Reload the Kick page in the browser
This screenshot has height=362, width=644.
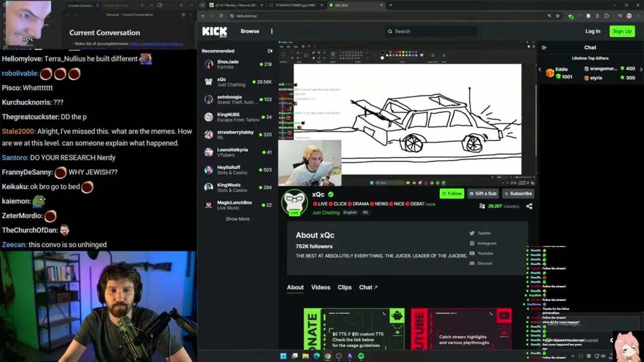[221, 16]
